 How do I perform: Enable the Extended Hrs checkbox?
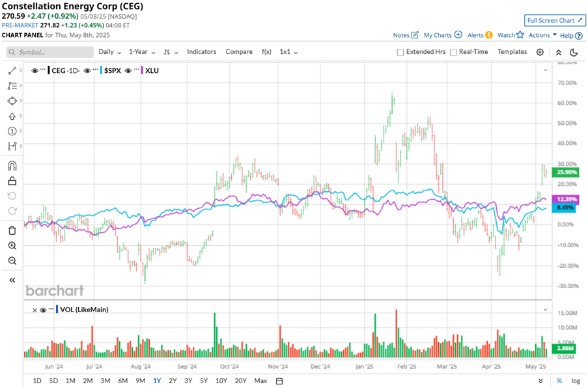(400, 52)
